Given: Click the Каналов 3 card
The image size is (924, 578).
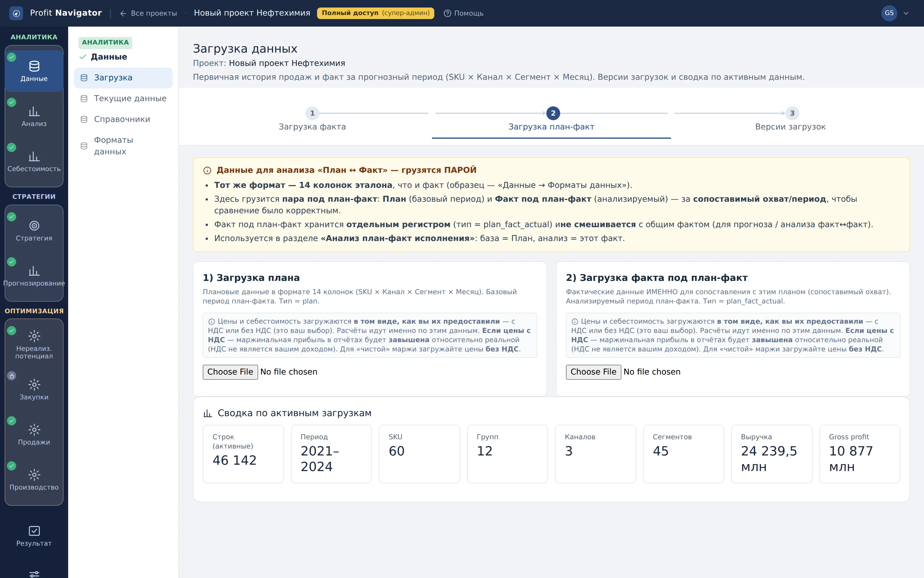Looking at the screenshot, I should click(x=595, y=454).
